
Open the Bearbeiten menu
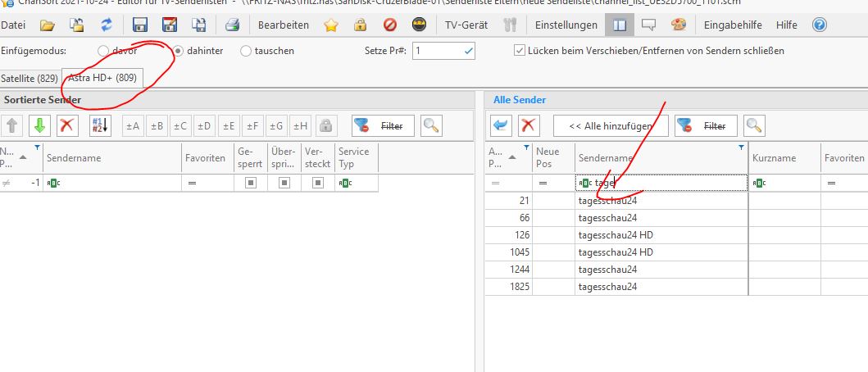(284, 25)
